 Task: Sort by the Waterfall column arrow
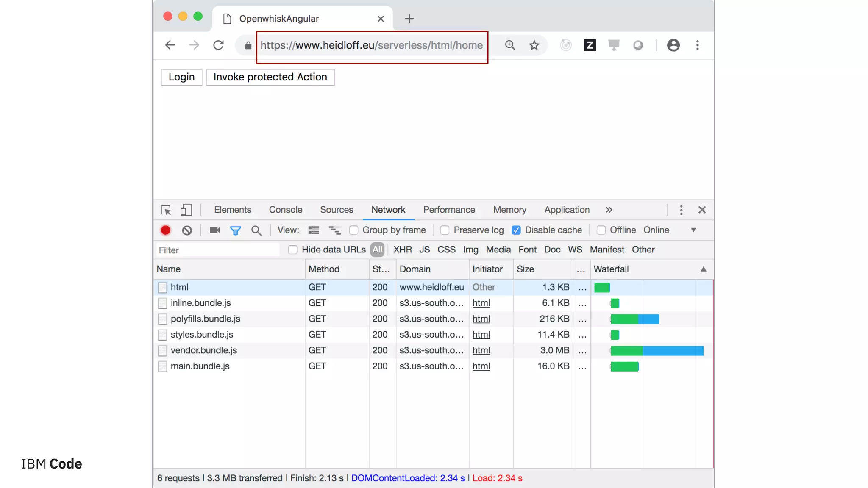[x=703, y=269]
